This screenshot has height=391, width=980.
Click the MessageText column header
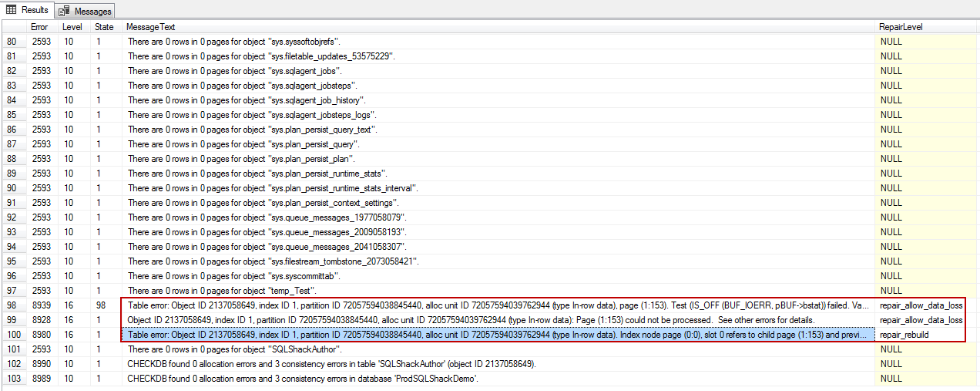[151, 27]
